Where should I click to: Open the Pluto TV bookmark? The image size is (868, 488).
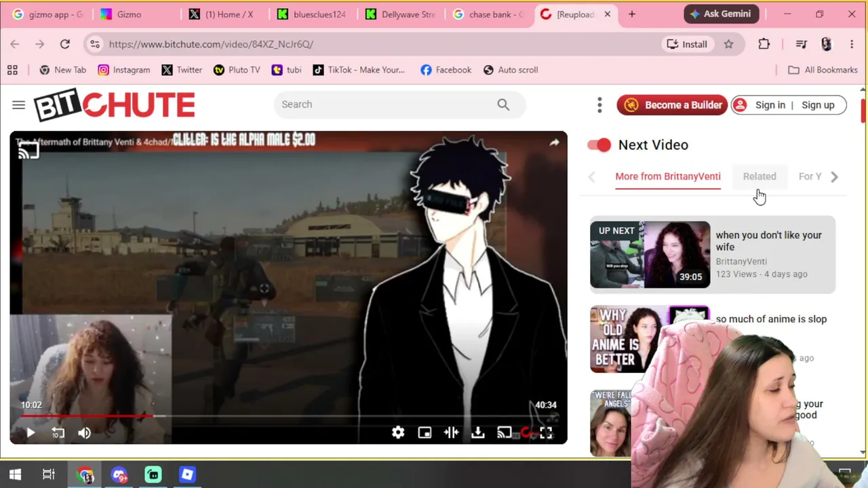(237, 70)
